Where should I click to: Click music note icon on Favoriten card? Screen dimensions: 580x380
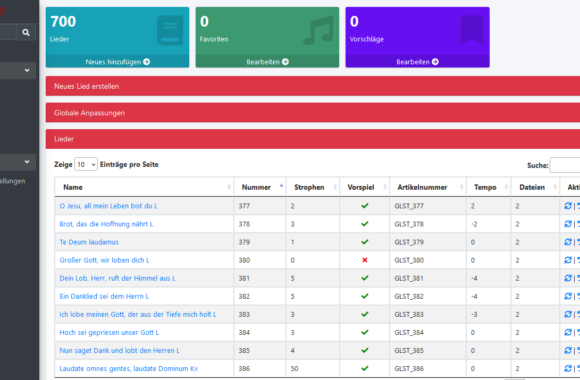tap(318, 30)
